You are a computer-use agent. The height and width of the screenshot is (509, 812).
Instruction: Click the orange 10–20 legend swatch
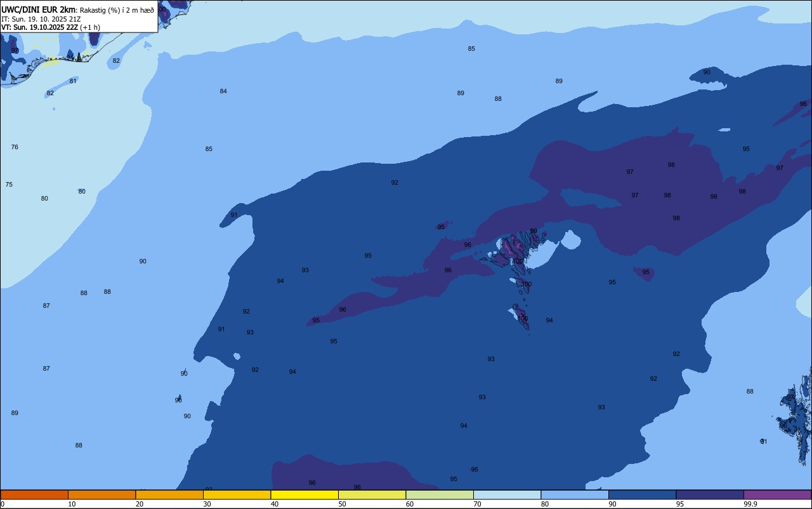pyautogui.click(x=101, y=494)
